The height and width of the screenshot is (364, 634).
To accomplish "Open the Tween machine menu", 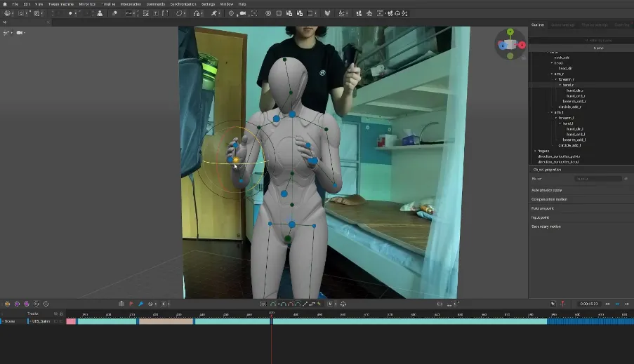I will (61, 4).
